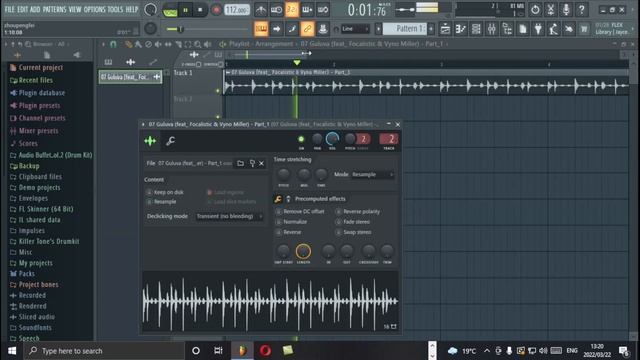Stop playback with the stop button
This screenshot has width=640, height=360.
[x=200, y=10]
